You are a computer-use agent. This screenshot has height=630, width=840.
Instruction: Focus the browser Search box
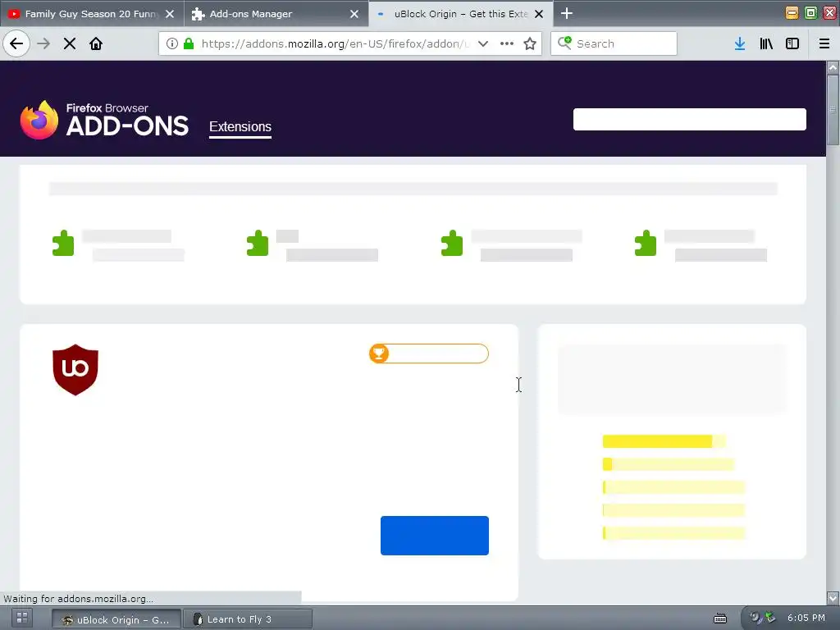[614, 43]
